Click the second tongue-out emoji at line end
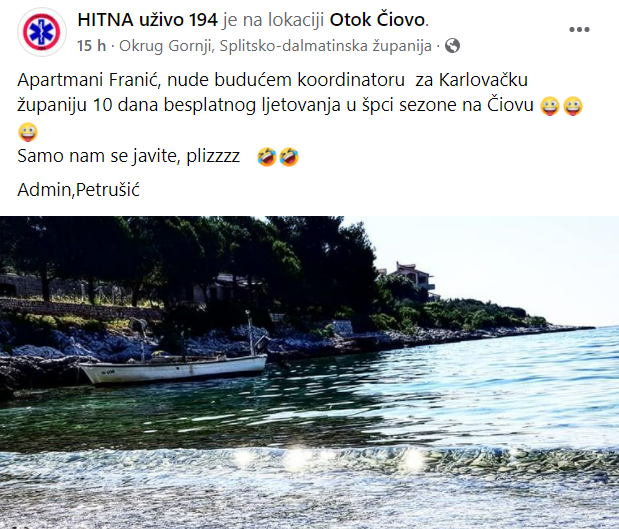The width and height of the screenshot is (619, 529). [x=573, y=106]
